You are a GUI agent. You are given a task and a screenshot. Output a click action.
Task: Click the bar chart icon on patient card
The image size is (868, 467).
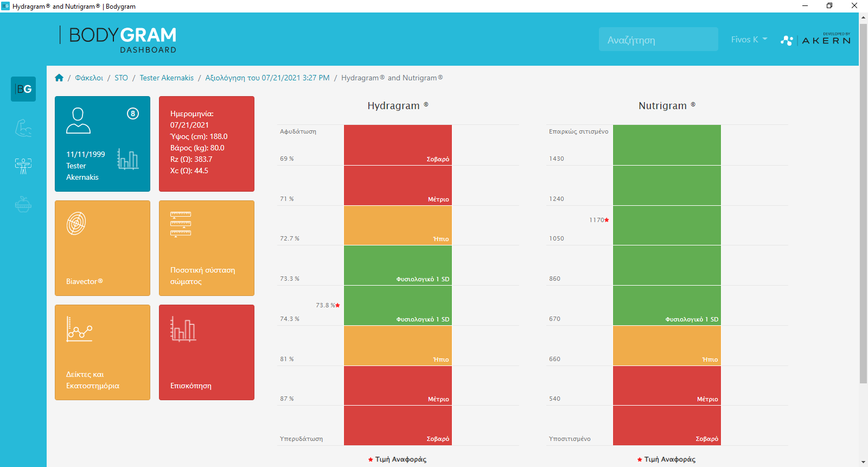pos(127,160)
